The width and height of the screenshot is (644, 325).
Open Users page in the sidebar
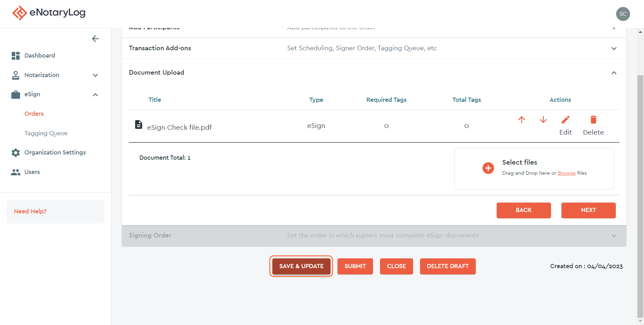(x=32, y=172)
